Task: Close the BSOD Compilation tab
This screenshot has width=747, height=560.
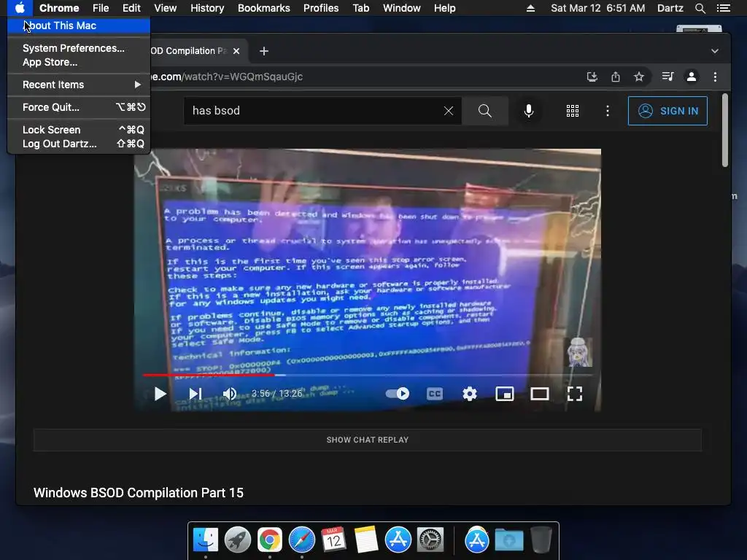Action: 236,51
